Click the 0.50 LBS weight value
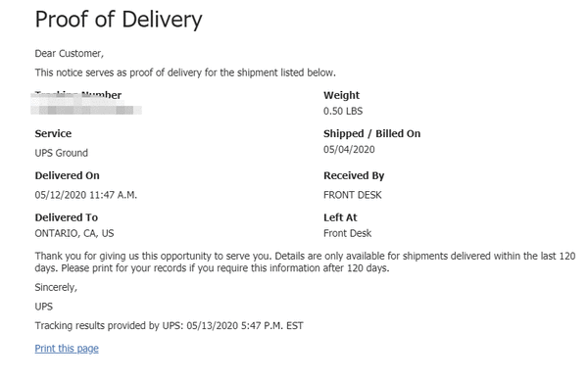Image resolution: width=588 pixels, height=381 pixels. (x=343, y=111)
